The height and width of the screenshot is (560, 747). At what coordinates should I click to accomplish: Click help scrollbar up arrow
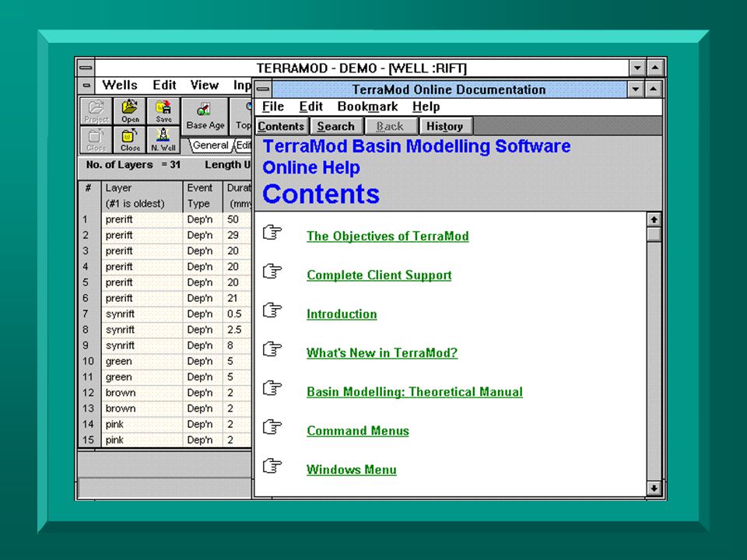click(x=654, y=219)
